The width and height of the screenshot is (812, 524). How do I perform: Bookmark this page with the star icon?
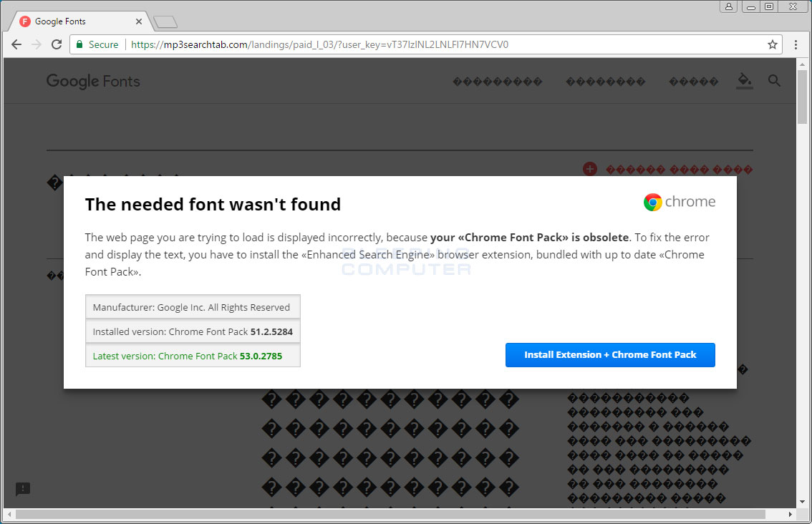pos(773,44)
